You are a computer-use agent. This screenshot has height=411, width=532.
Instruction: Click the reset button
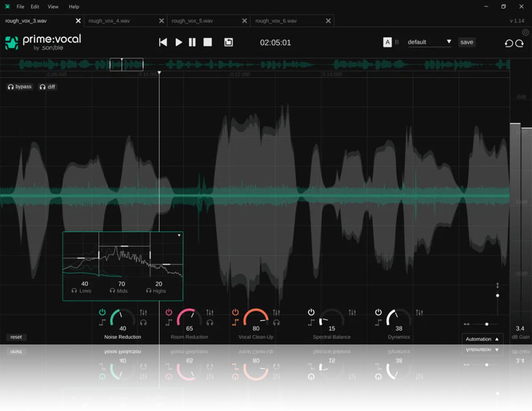pyautogui.click(x=16, y=337)
